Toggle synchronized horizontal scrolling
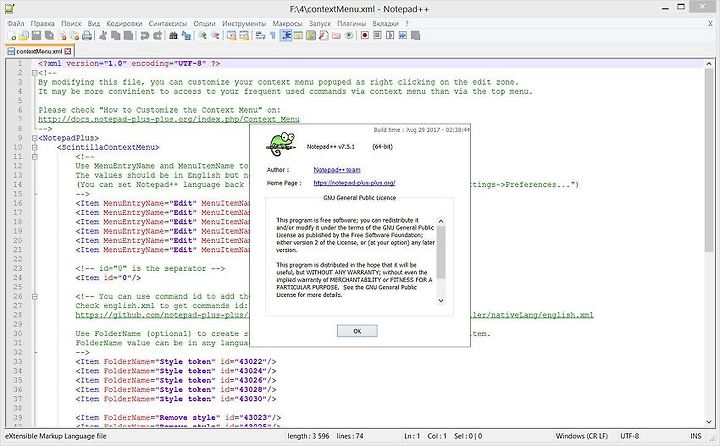This screenshot has width=720, height=446. coord(244,35)
